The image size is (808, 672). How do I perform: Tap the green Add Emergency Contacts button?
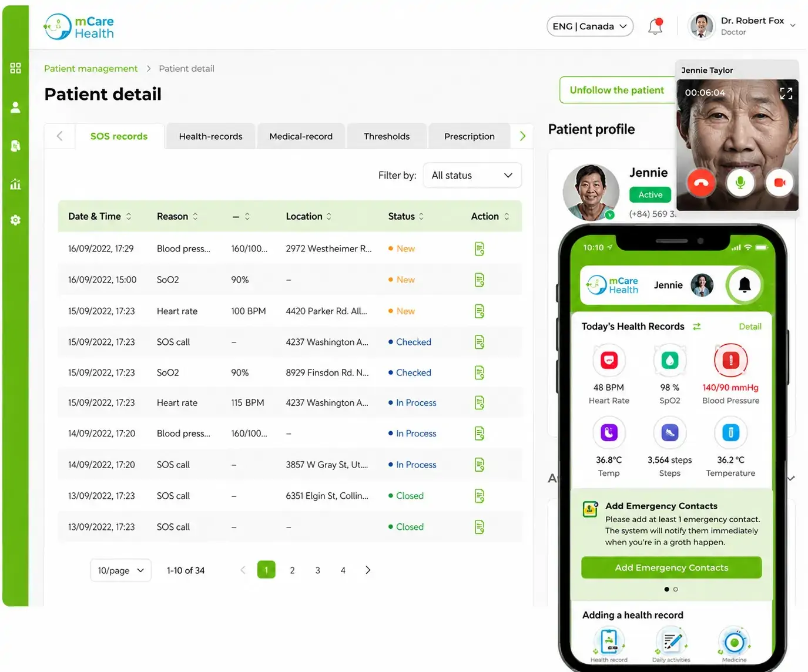point(672,567)
